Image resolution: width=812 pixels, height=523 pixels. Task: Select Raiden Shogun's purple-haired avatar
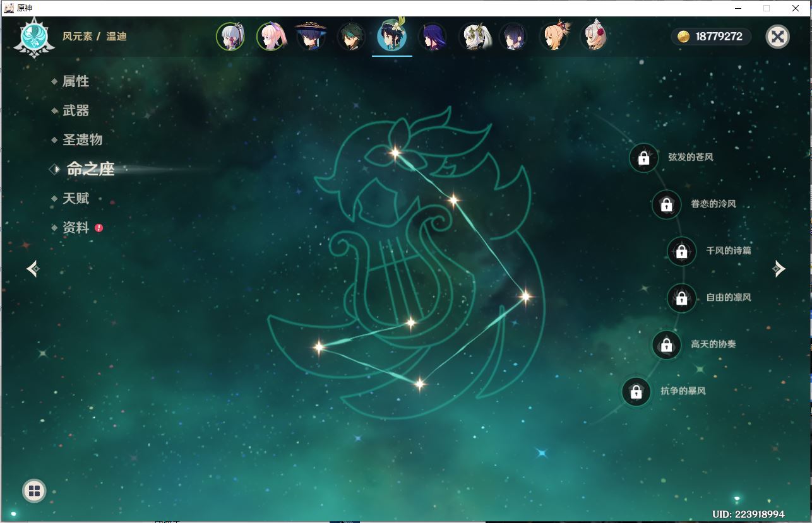click(433, 37)
